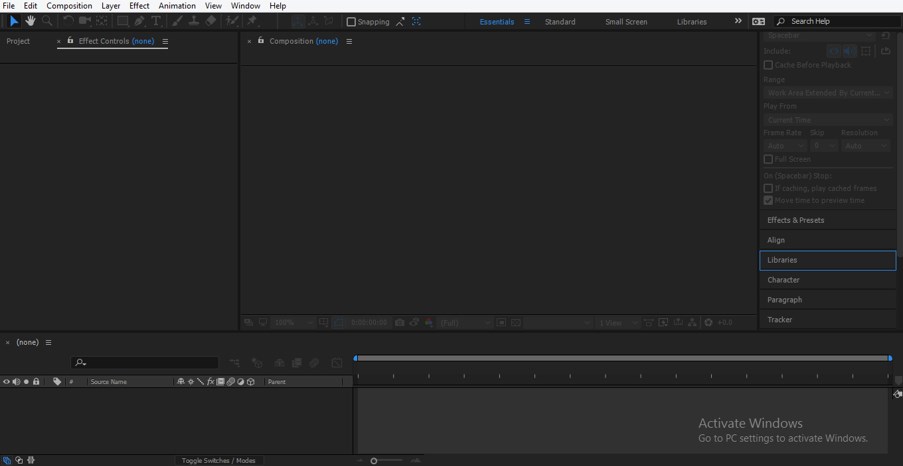Click the 3D layer cube column icon
903x466 pixels.
[x=251, y=381]
